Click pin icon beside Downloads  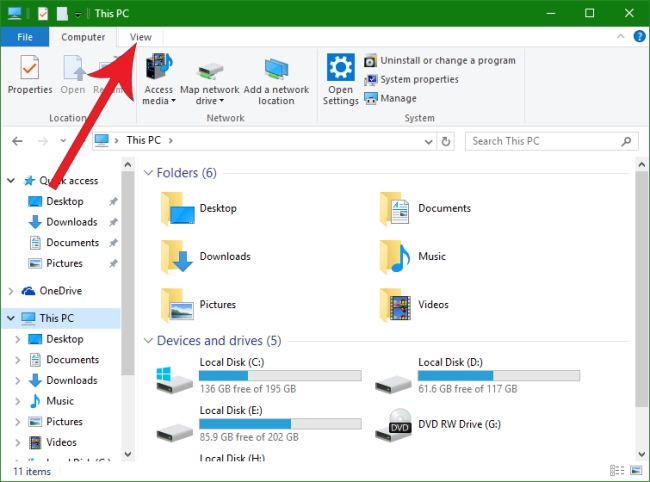(113, 222)
